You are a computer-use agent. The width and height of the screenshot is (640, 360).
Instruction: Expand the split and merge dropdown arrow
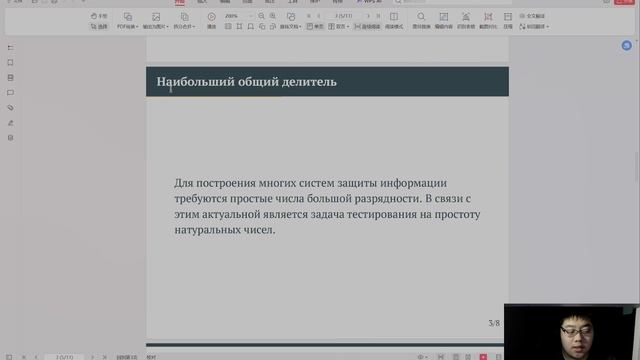click(194, 27)
